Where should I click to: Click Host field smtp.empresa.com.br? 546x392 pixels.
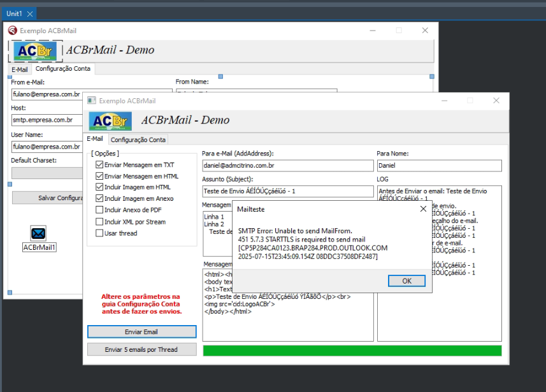(47, 120)
